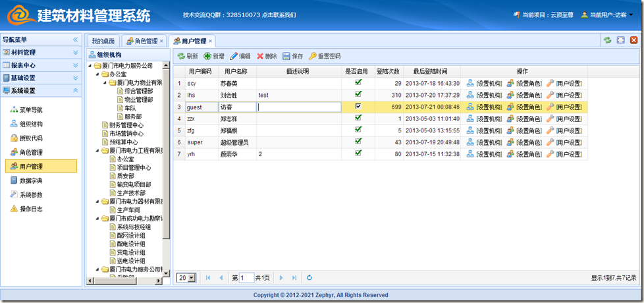Collapse the 系统设置 accordion section
This screenshot has height=303, width=644.
point(75,90)
